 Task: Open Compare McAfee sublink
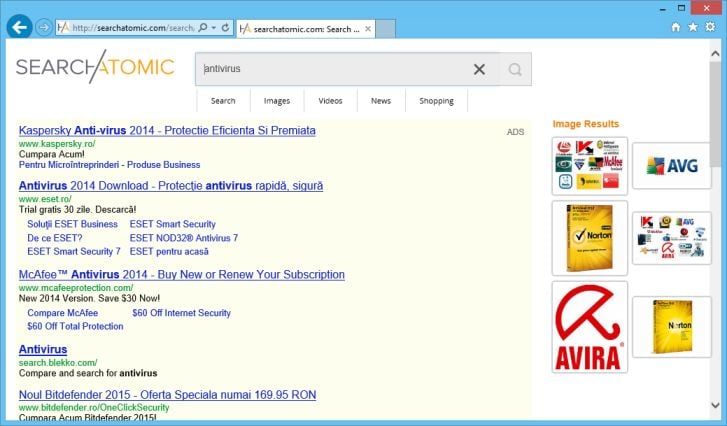[x=63, y=313]
